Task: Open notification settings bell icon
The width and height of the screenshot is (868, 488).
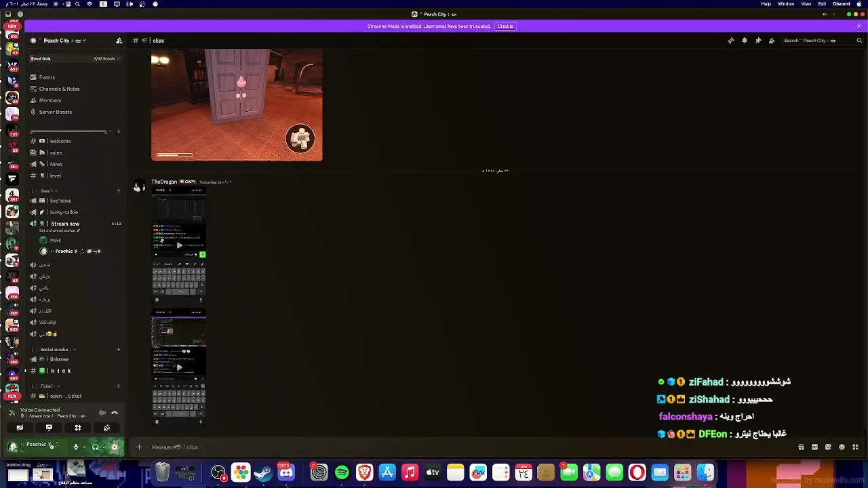Action: pyautogui.click(x=745, y=41)
